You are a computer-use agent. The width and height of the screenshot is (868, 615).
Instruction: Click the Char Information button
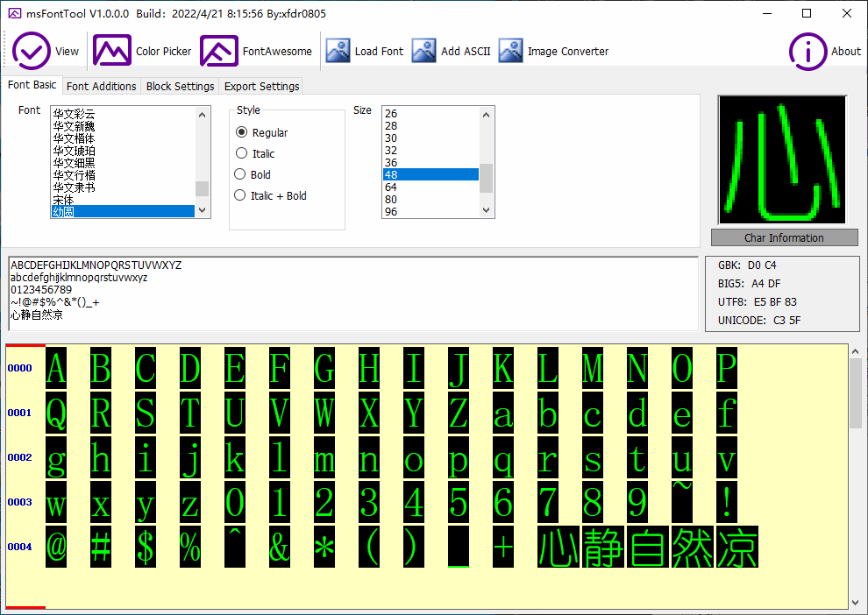coord(785,237)
